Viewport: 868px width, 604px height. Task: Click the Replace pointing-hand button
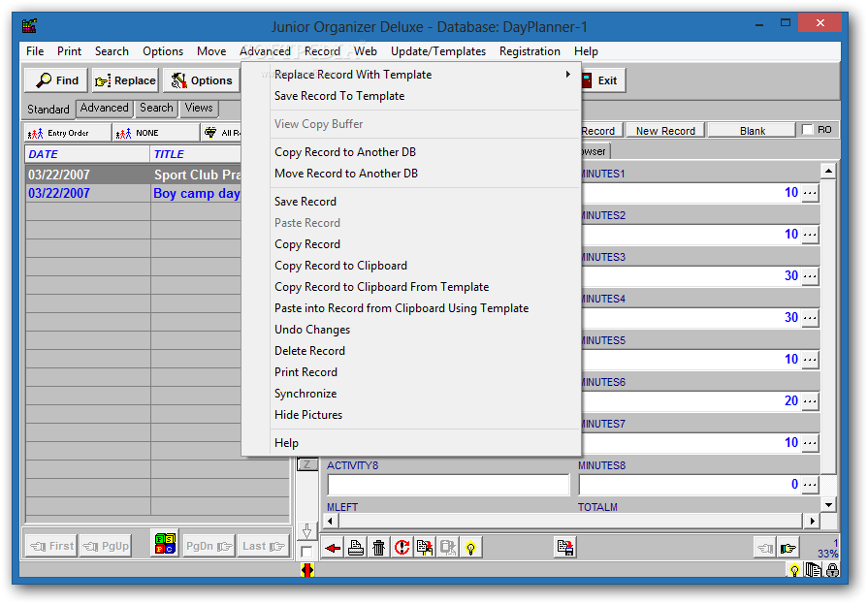[125, 80]
